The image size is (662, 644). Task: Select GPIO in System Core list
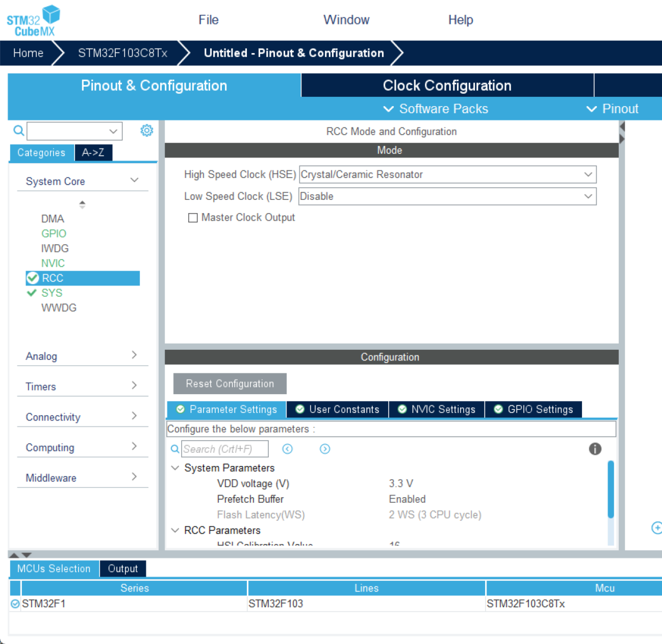coord(54,233)
